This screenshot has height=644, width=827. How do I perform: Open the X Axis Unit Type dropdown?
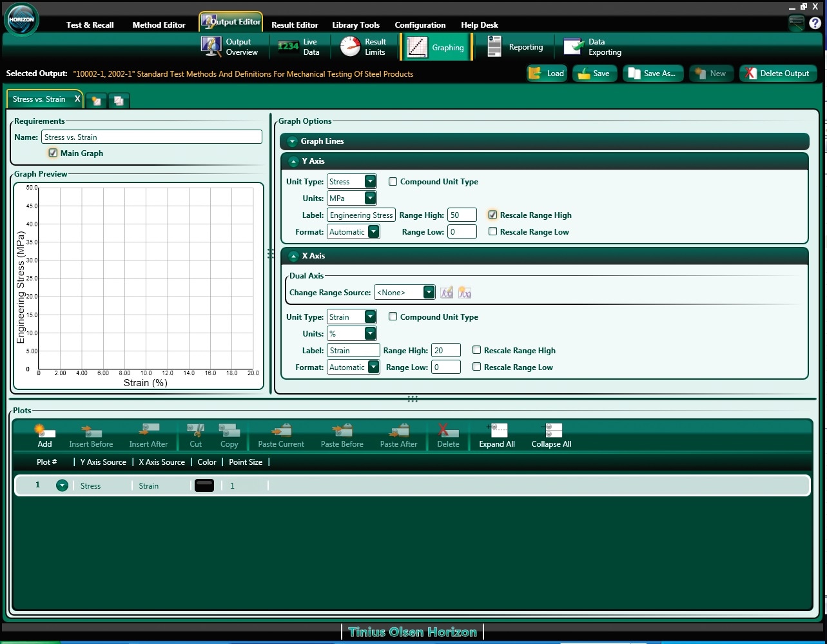[370, 317]
